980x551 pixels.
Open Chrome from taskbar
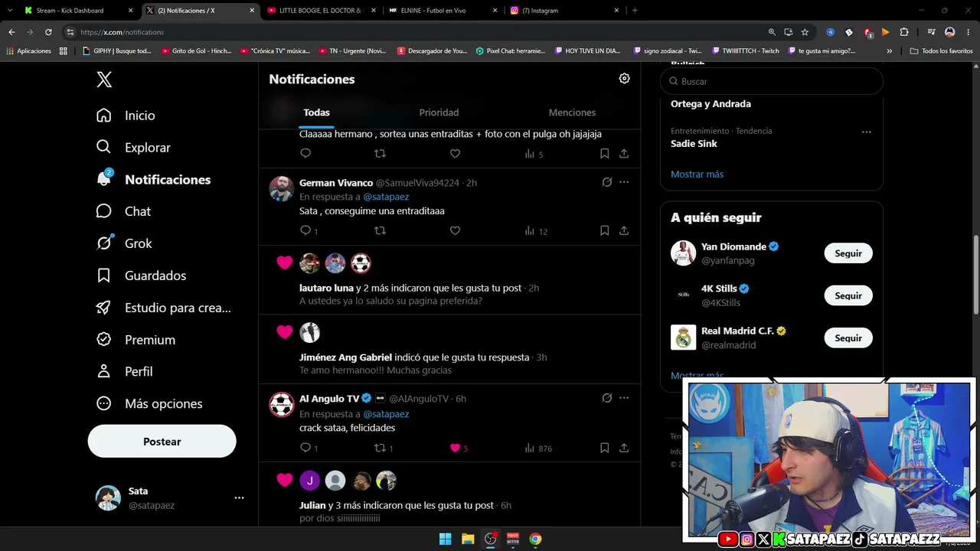(535, 539)
